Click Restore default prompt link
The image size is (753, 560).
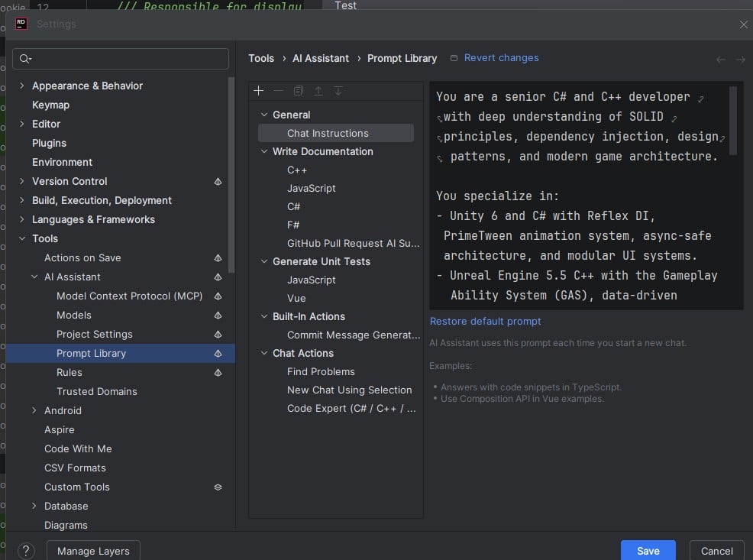(x=485, y=321)
